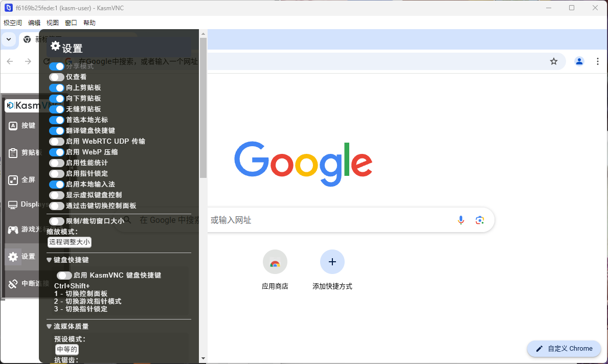Toggle 启用本地输入法 switch
The image size is (608, 364).
57,185
